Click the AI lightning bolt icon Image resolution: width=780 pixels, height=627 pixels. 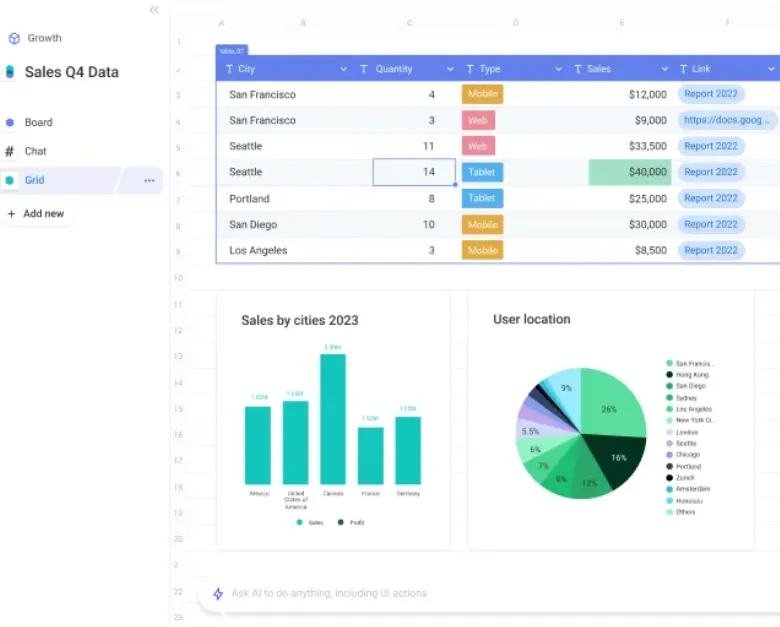coord(218,593)
